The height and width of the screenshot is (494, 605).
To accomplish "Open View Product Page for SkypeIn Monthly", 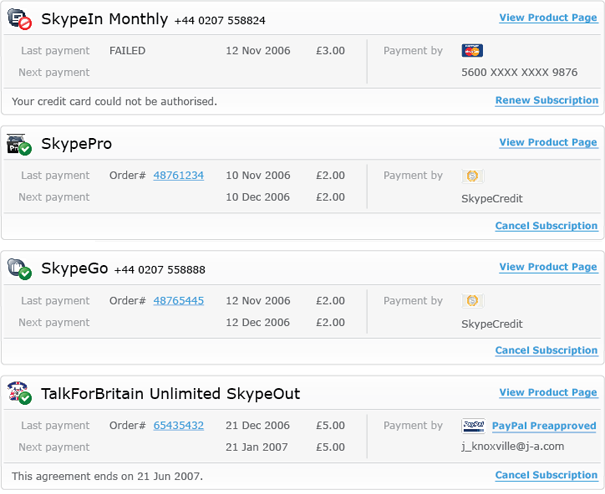I will (548, 18).
